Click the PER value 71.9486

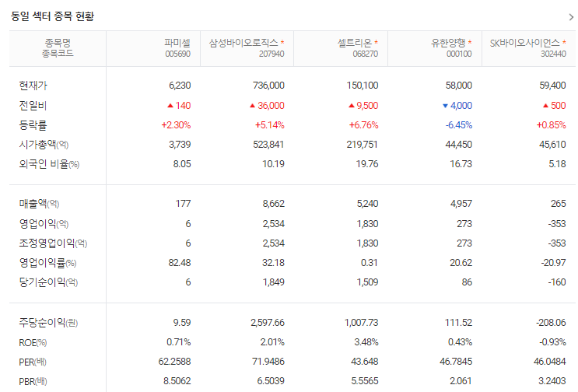click(x=268, y=362)
